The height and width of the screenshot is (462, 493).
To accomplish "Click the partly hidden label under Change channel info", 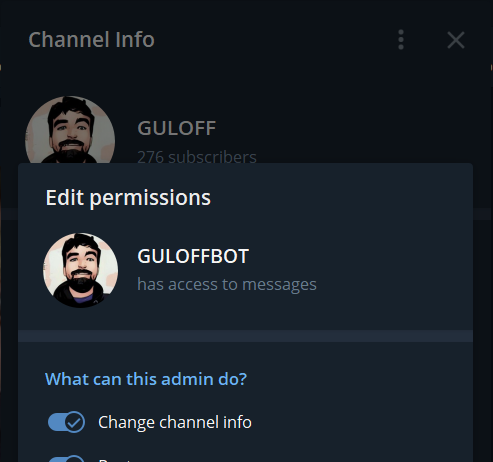I will pos(115,460).
